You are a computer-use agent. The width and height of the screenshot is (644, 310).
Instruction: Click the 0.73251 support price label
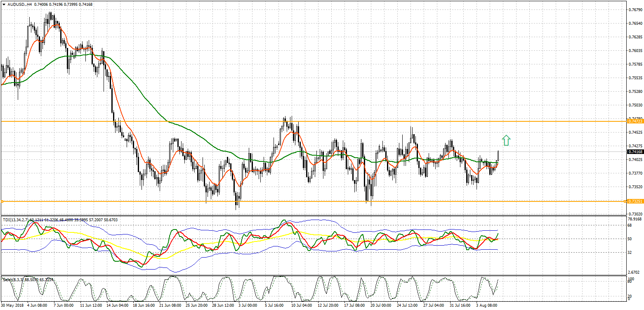pyautogui.click(x=635, y=201)
